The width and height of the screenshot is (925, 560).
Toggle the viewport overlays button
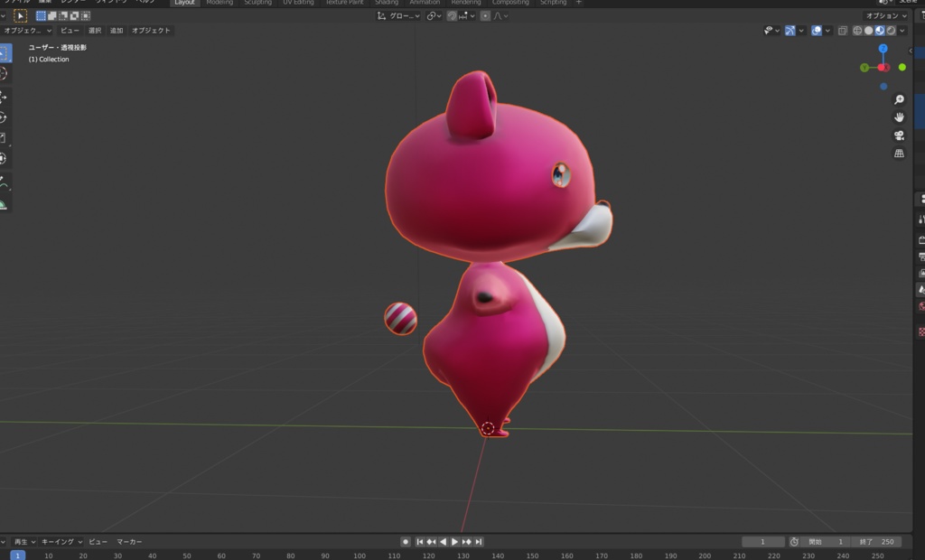(x=817, y=31)
